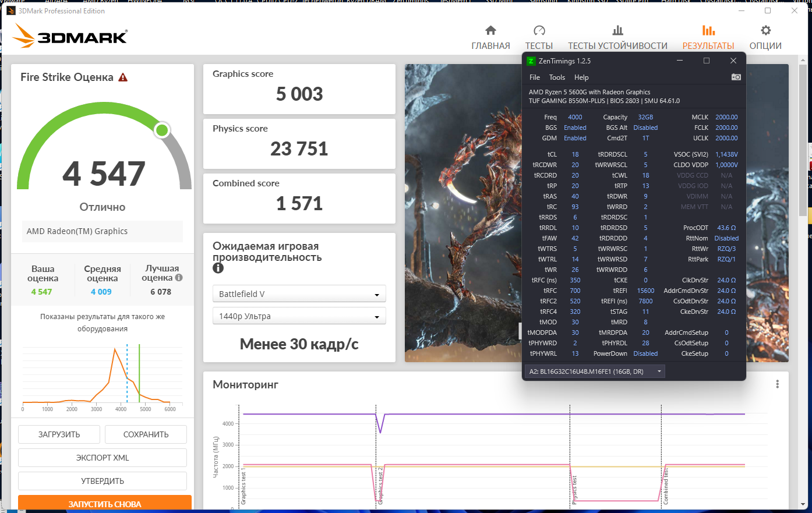The height and width of the screenshot is (513, 812).
Task: Click the Physics test marker in monitoring chart
Action: 574,489
